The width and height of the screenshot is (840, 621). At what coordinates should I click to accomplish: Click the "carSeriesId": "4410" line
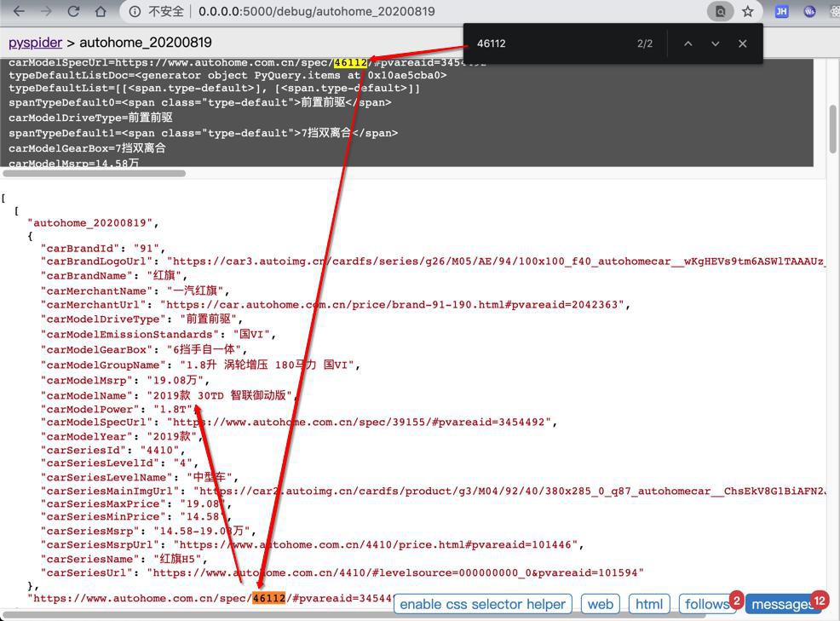[112, 450]
